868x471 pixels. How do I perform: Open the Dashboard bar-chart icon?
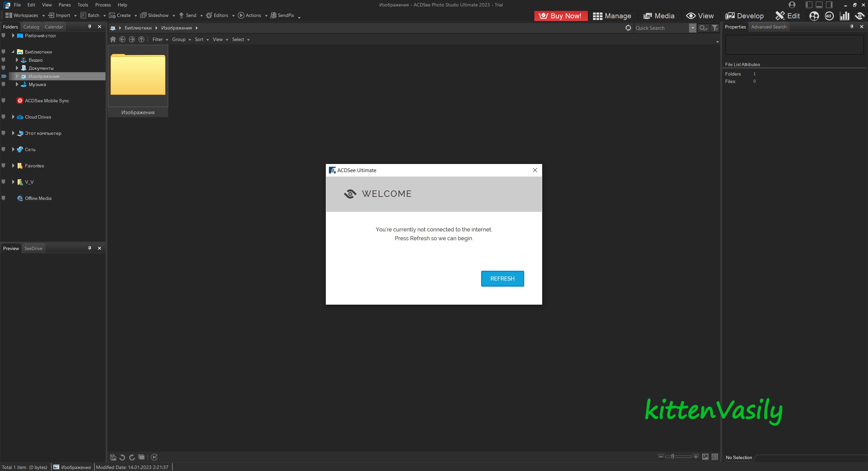pyautogui.click(x=844, y=16)
